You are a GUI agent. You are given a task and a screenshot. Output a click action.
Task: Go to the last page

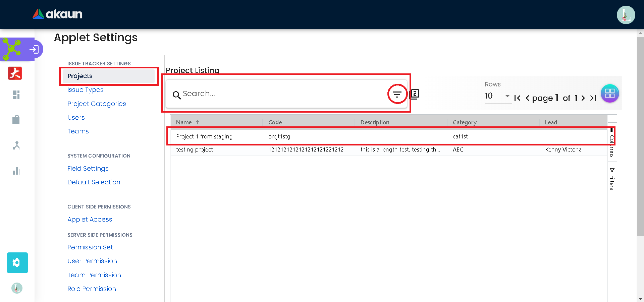click(593, 98)
